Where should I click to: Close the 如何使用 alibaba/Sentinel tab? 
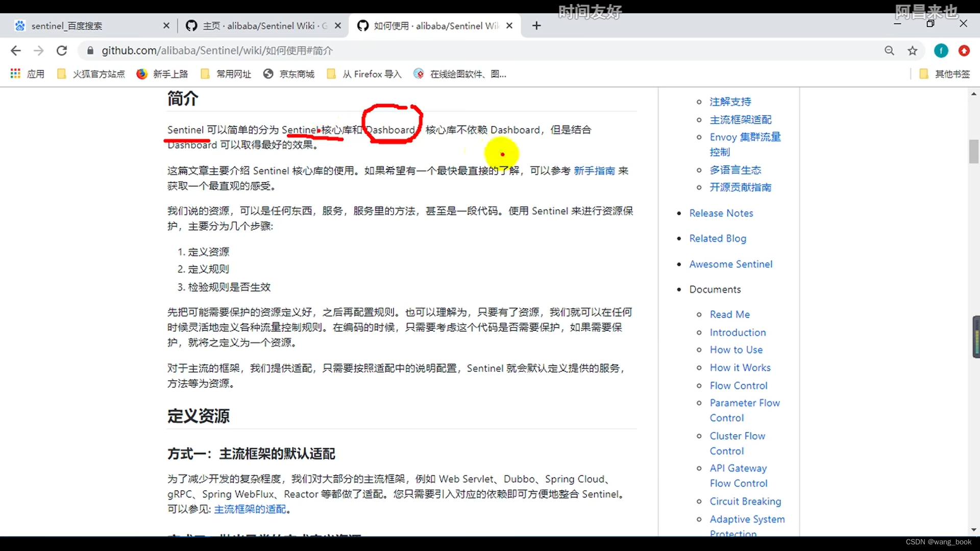pyautogui.click(x=509, y=26)
